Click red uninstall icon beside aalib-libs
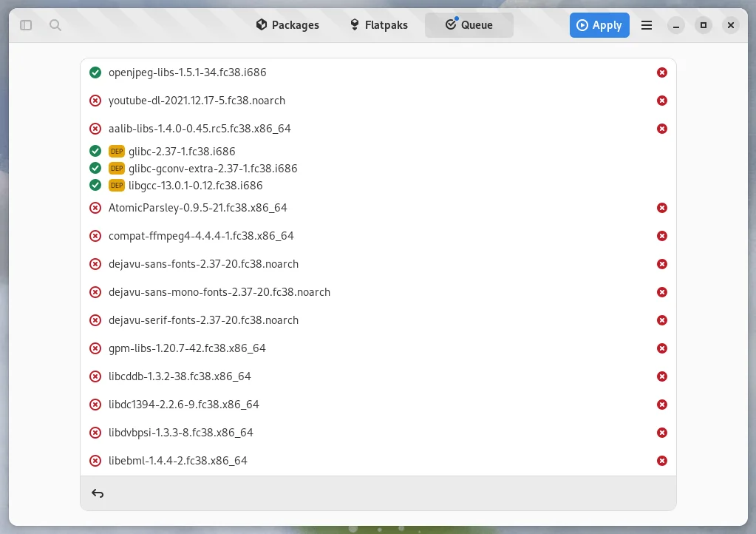The width and height of the screenshot is (756, 534). click(95, 129)
